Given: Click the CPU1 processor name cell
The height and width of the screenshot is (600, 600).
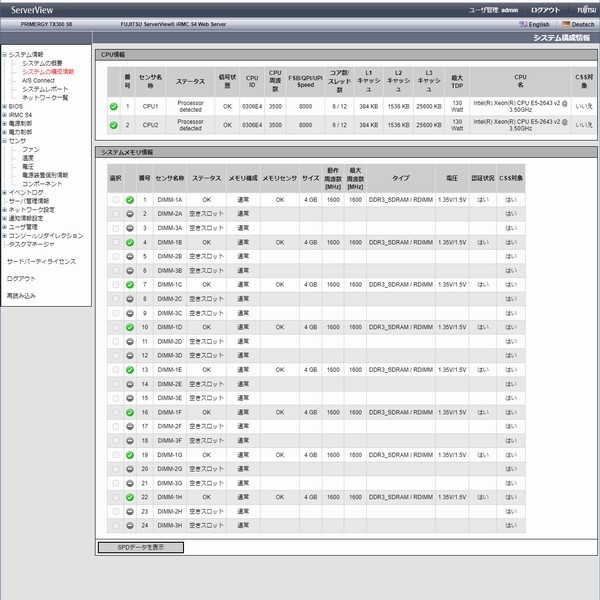Looking at the screenshot, I should pos(520,106).
